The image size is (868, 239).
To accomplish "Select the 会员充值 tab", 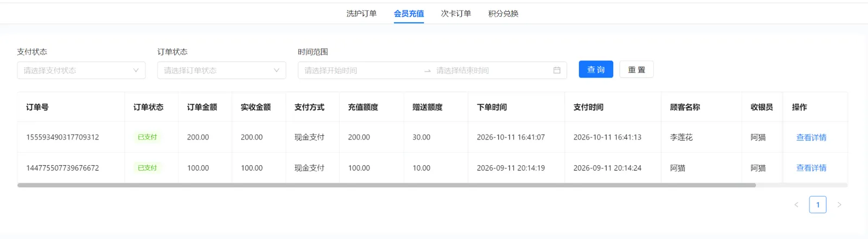I will tap(409, 14).
